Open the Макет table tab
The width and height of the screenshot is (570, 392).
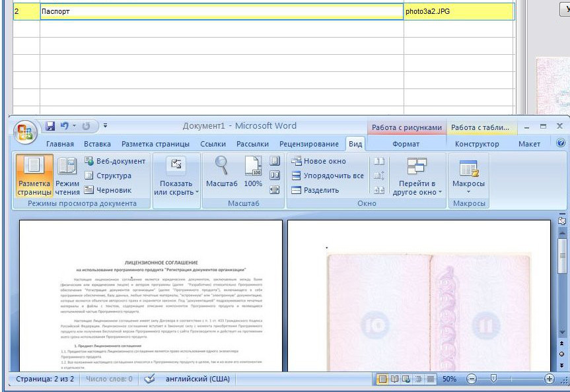click(529, 144)
